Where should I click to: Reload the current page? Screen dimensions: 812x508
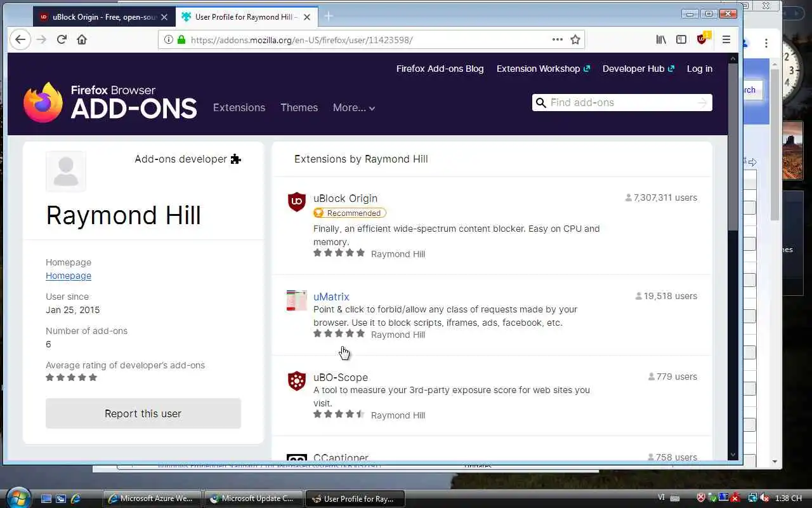[x=62, y=39]
